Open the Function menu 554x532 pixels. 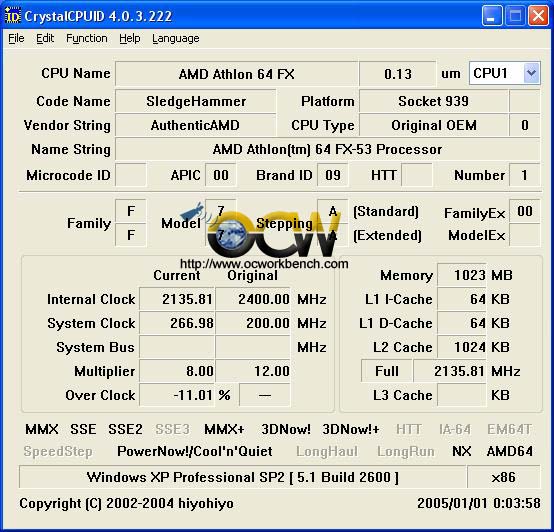tap(87, 38)
